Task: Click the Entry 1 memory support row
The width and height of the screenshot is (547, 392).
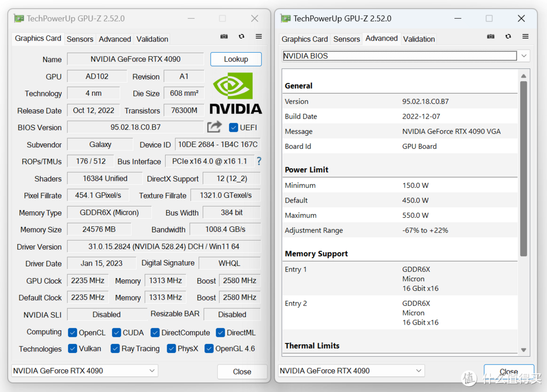Action: click(400, 279)
